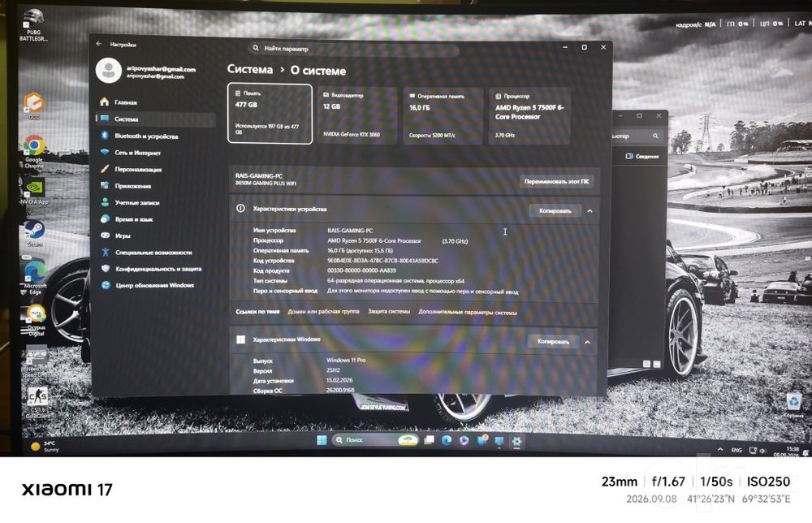Open Защита системы link
The width and height of the screenshot is (812, 523).
[x=389, y=312]
